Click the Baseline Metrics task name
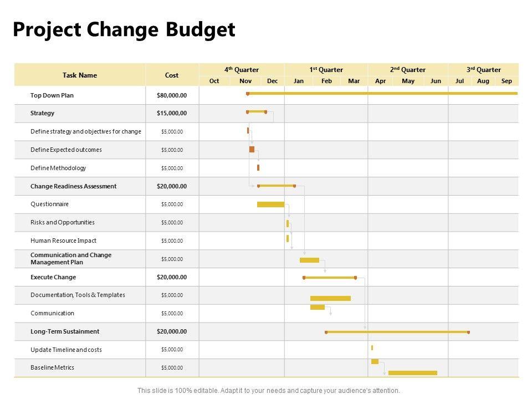This screenshot has width=532, height=399. coord(52,367)
